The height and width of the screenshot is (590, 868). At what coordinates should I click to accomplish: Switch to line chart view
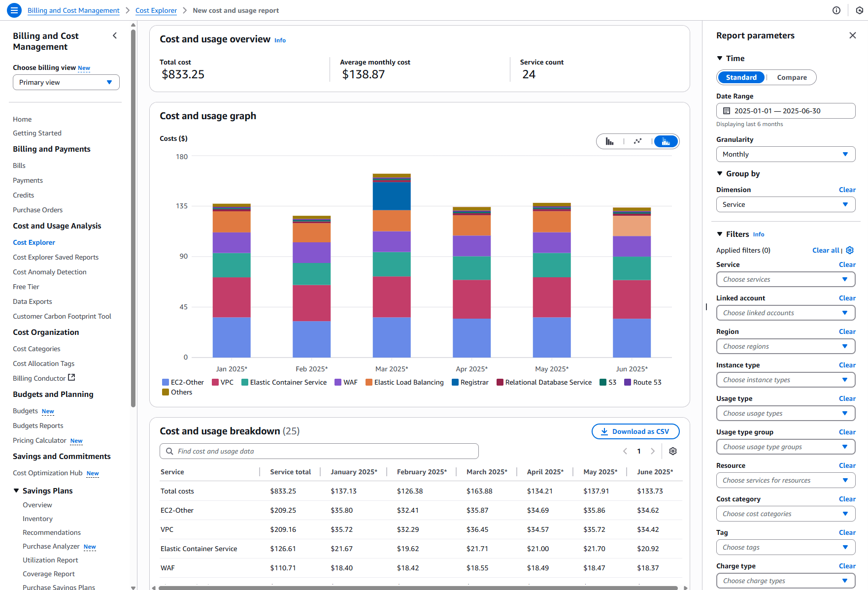pyautogui.click(x=638, y=141)
